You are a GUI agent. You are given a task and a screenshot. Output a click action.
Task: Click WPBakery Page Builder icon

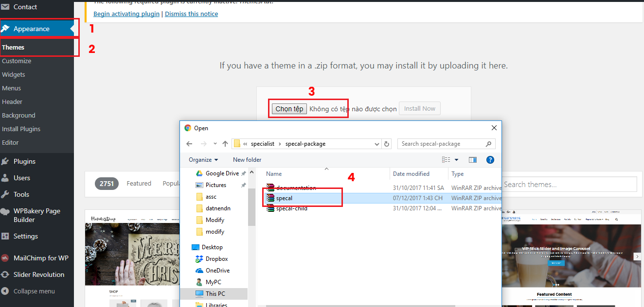pos(5,211)
